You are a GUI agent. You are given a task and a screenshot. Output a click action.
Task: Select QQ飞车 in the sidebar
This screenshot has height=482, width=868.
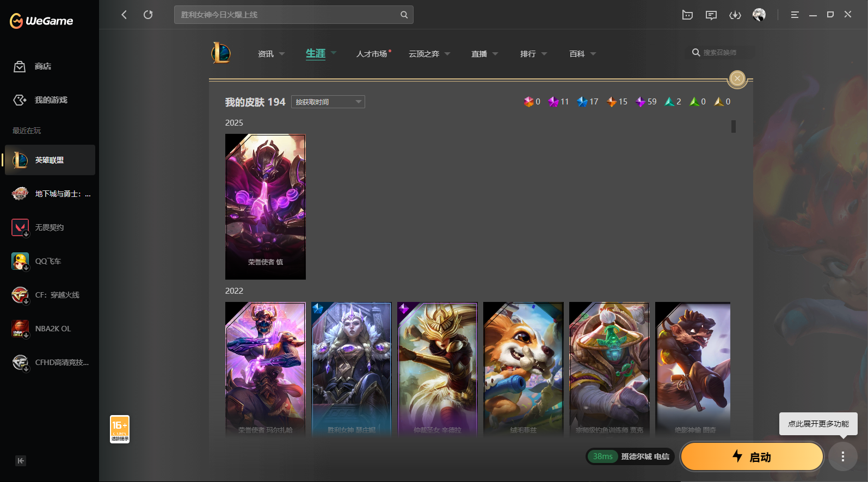click(50, 261)
